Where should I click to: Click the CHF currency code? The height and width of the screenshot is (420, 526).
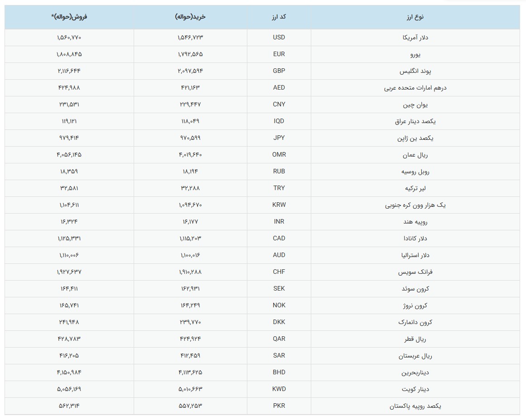coord(279,272)
